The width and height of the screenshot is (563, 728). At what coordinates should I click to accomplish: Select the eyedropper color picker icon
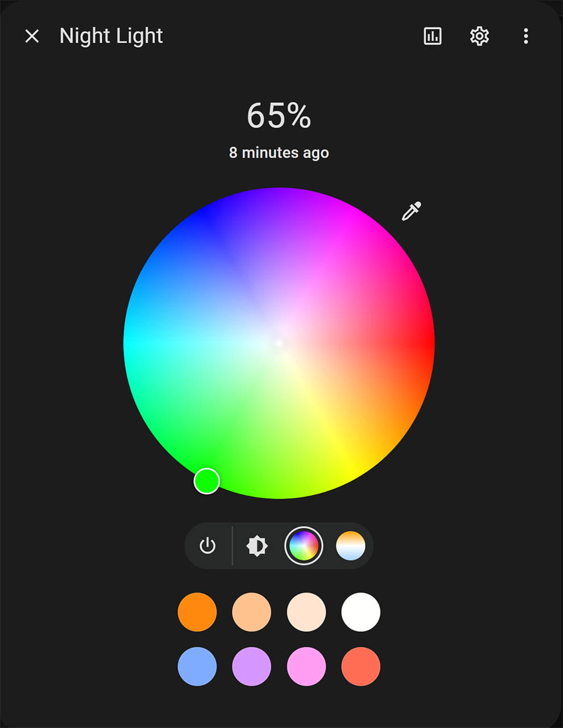tap(411, 211)
